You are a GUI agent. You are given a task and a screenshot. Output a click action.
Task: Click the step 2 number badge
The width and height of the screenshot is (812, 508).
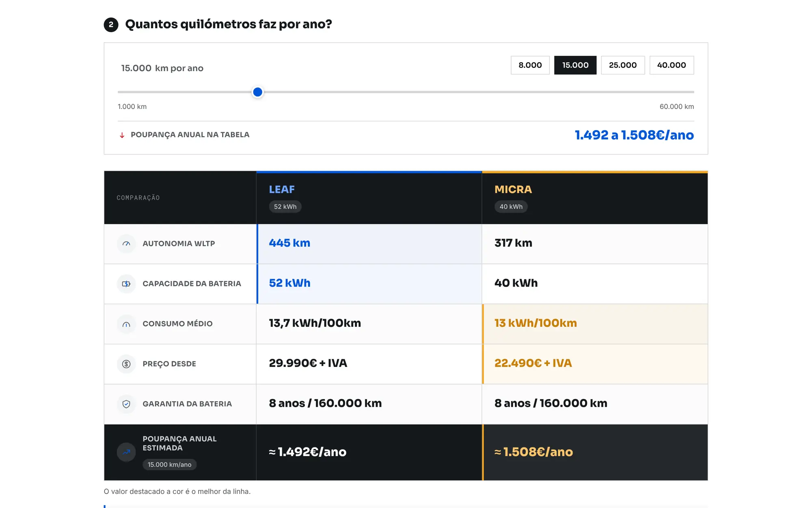(111, 24)
